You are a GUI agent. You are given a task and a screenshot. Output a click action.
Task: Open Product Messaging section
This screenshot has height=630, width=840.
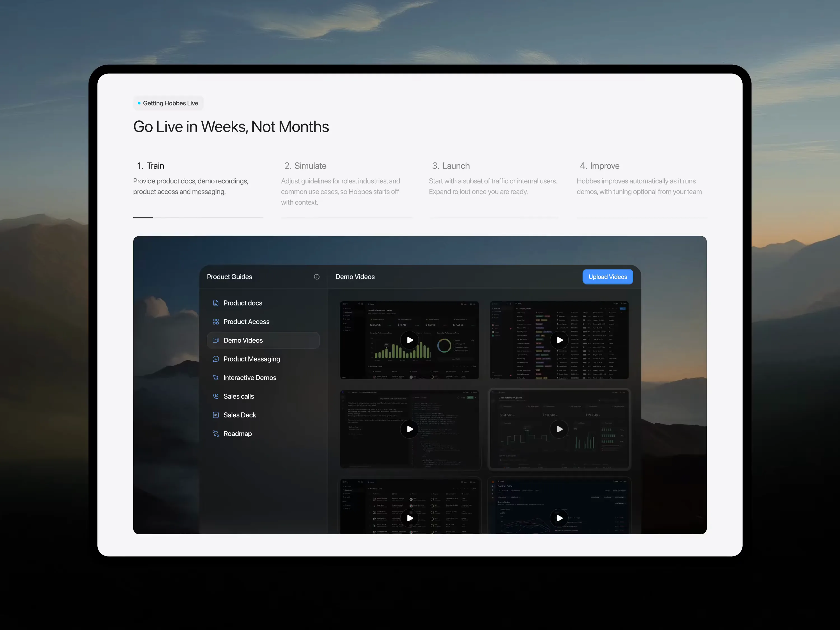[263, 359]
